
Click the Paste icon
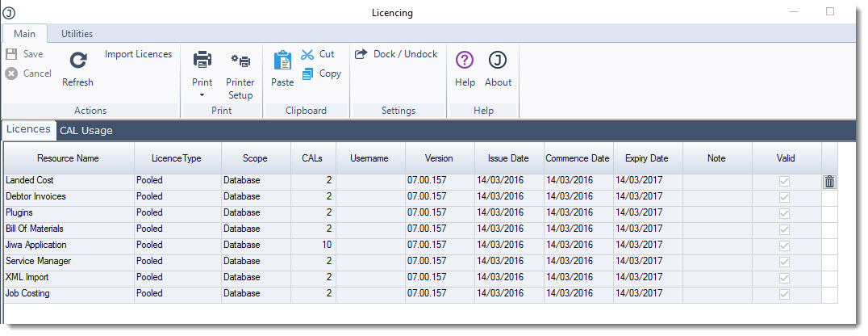(x=282, y=60)
